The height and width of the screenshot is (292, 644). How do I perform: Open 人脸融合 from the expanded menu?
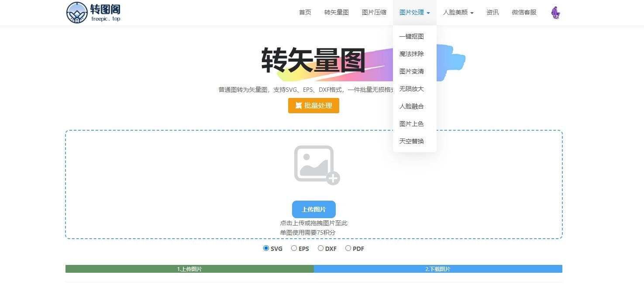411,106
